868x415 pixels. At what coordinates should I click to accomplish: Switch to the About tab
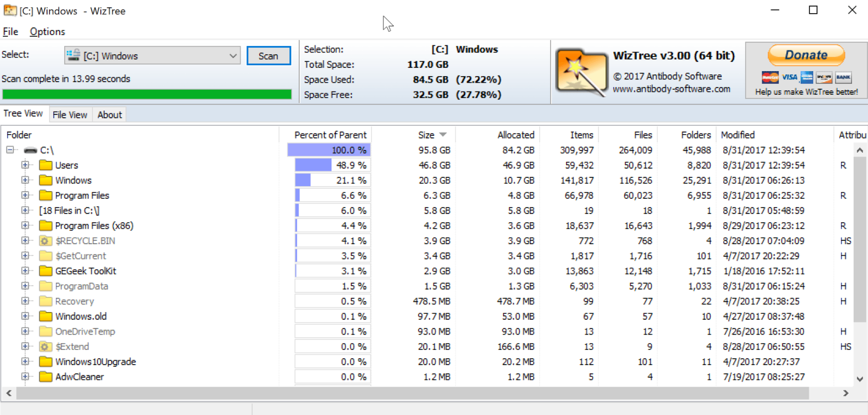click(110, 114)
